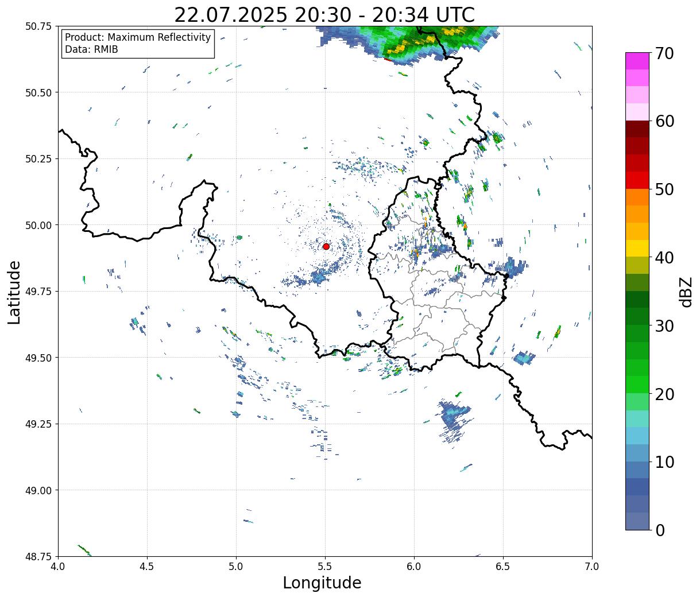The image size is (700, 597).
Task: Click latitude tick label 49.25
Action: coord(38,424)
